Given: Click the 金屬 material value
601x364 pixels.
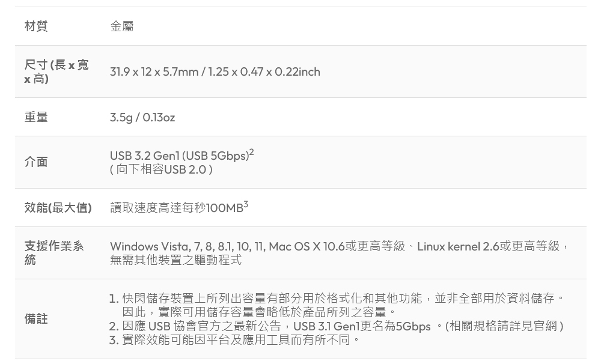Looking at the screenshot, I should coord(122,26).
